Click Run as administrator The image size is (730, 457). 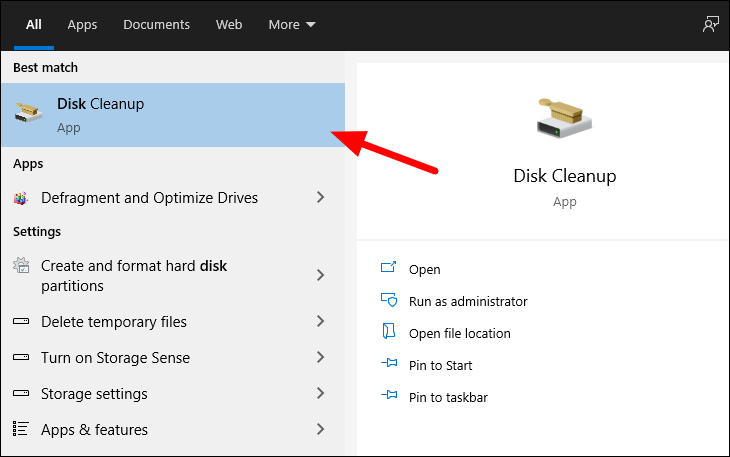click(x=468, y=301)
